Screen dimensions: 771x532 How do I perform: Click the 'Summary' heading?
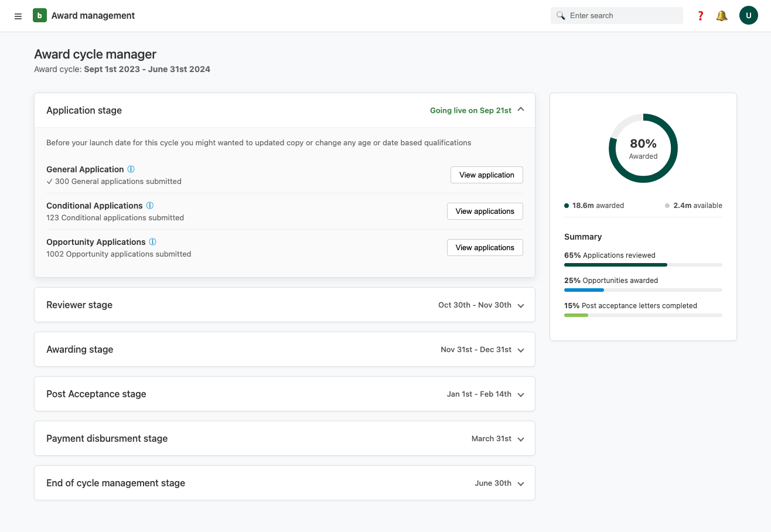click(x=583, y=237)
